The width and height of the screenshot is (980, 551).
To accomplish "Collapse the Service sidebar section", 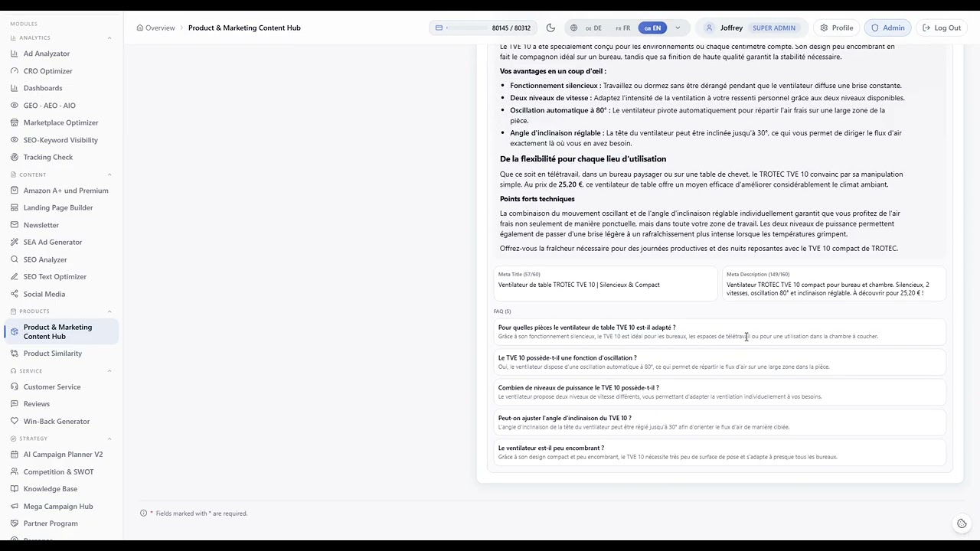I will (x=109, y=371).
